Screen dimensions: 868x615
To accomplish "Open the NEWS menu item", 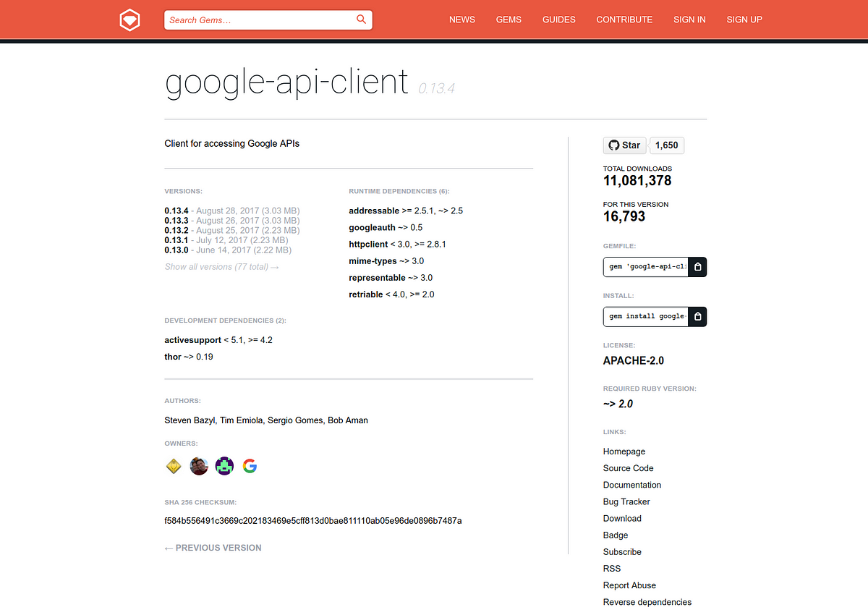I will pyautogui.click(x=462, y=20).
